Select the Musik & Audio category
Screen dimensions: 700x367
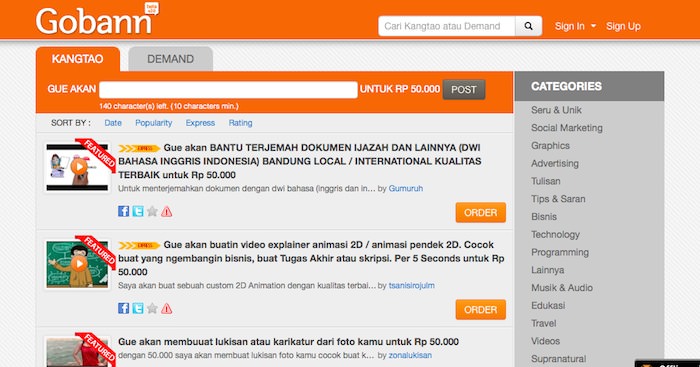point(562,288)
